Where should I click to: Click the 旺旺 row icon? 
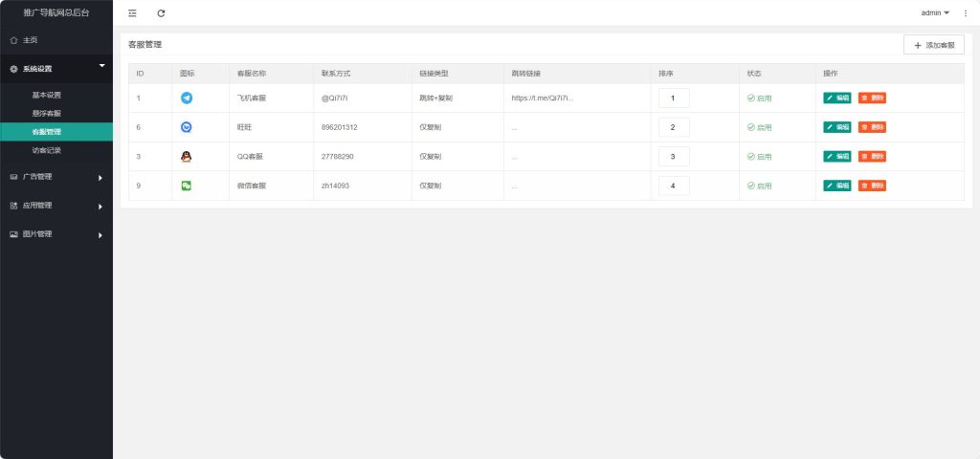pyautogui.click(x=187, y=127)
